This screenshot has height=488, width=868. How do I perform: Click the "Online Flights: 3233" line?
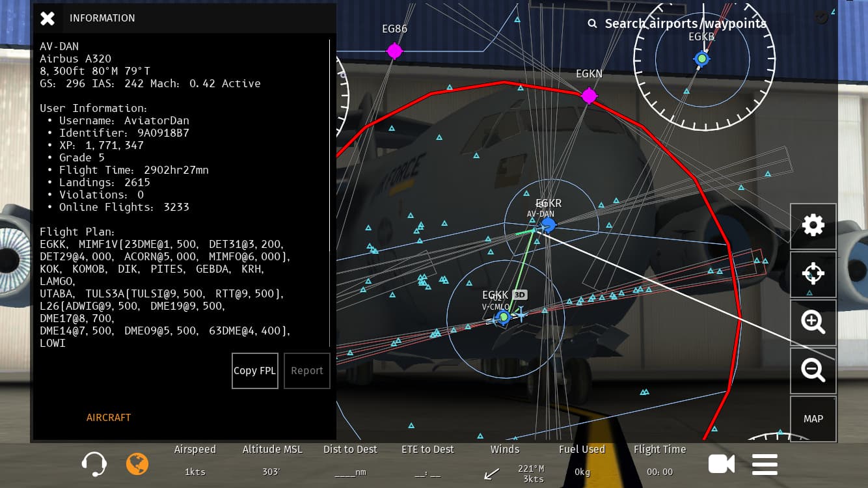(x=124, y=207)
